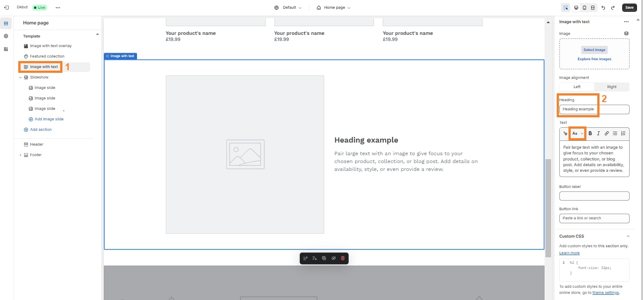The image size is (644, 300).
Task: Switch preview to mobile view
Action: pos(585,7)
